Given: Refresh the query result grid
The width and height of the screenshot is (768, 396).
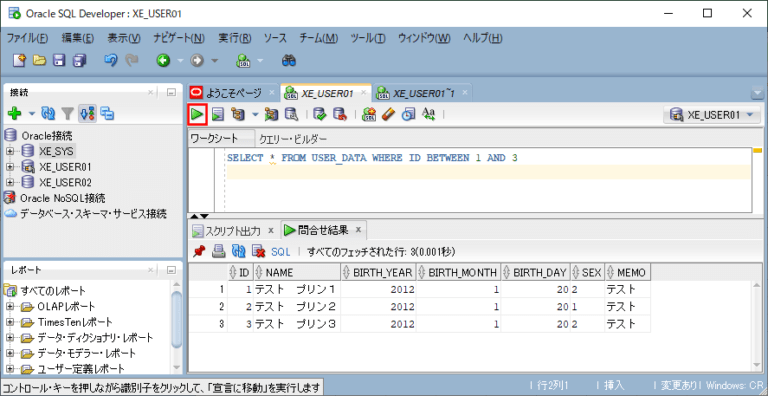Looking at the screenshot, I should tap(238, 252).
